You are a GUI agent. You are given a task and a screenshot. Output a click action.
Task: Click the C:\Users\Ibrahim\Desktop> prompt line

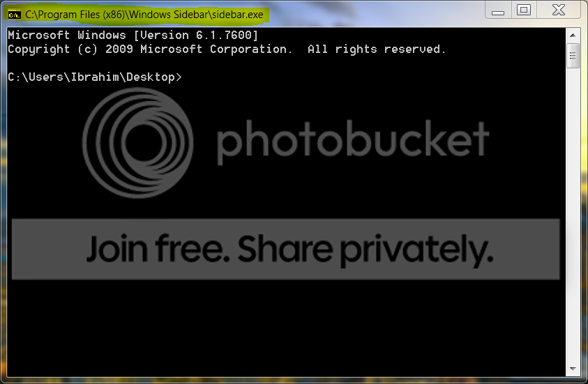(94, 77)
